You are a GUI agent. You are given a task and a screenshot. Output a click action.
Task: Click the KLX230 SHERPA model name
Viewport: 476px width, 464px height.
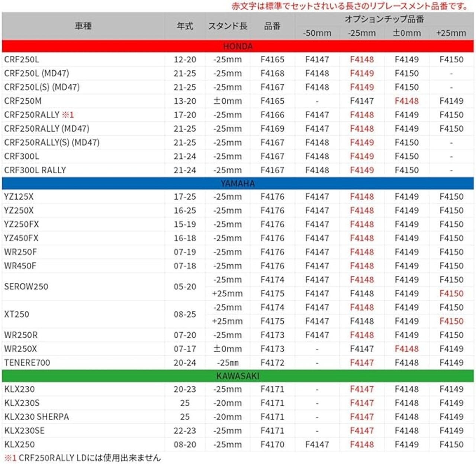pyautogui.click(x=36, y=417)
